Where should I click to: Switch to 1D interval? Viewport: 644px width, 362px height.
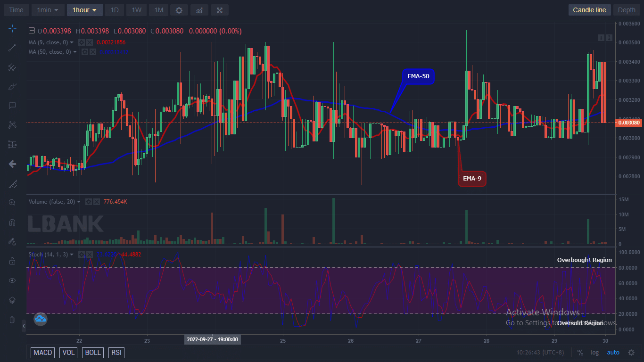pyautogui.click(x=114, y=10)
